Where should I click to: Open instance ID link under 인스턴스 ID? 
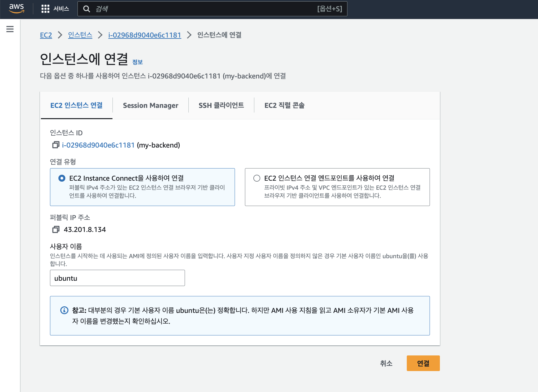point(98,145)
